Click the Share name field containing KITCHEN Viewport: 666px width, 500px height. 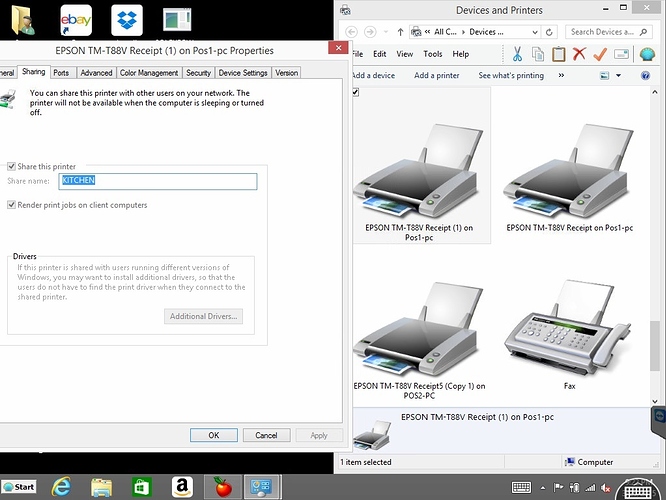158,181
